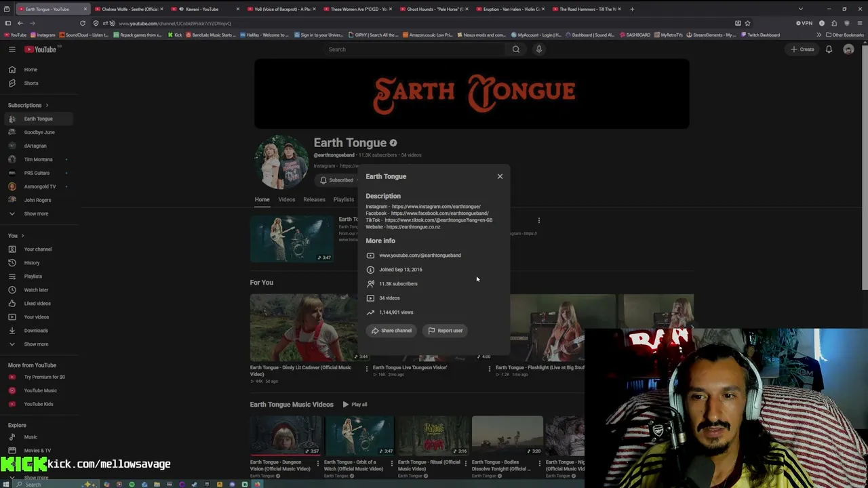The width and height of the screenshot is (868, 488).
Task: Open YouTube Music from the sidebar
Action: [38, 390]
